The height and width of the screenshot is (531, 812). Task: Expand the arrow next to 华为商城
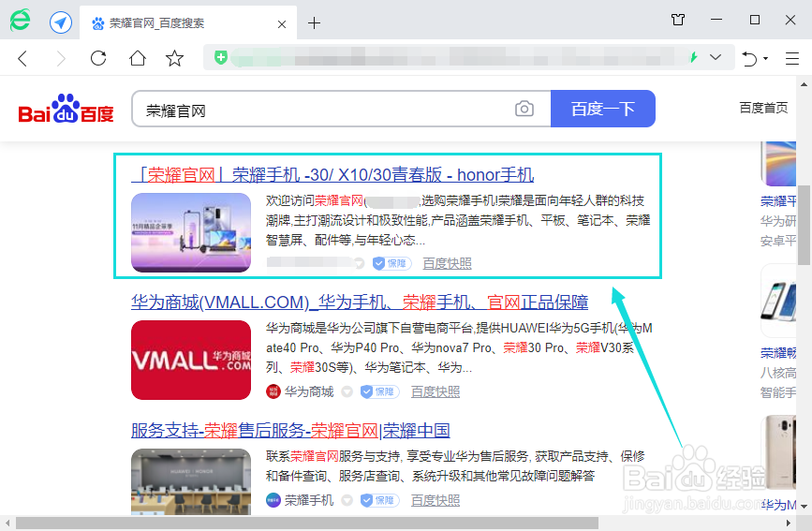[x=347, y=391]
